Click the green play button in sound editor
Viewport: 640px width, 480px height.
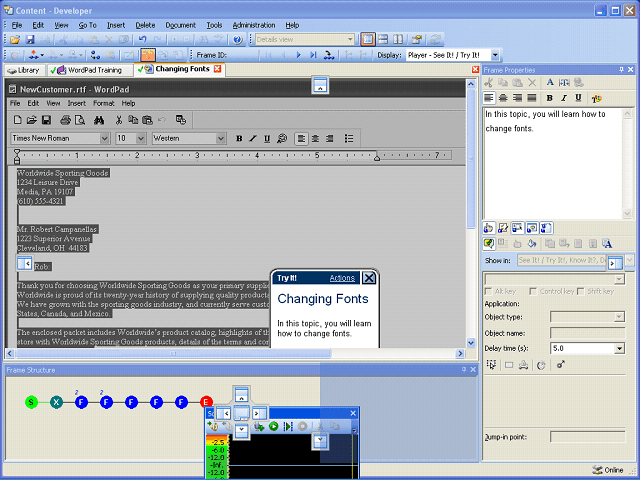click(x=273, y=427)
